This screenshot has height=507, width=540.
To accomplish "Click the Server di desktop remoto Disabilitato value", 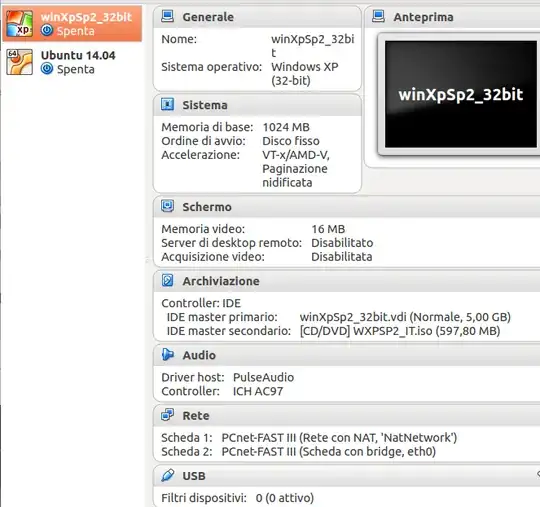I will tap(342, 243).
